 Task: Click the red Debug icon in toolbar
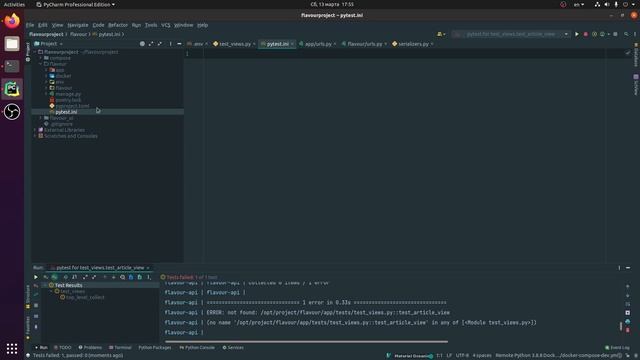point(586,34)
